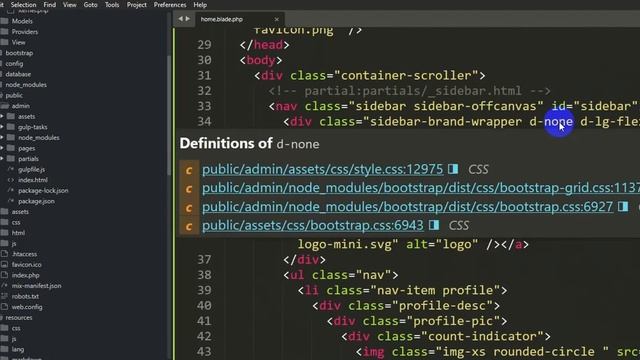Select the config folder
This screenshot has height=360, width=640.
[x=14, y=64]
